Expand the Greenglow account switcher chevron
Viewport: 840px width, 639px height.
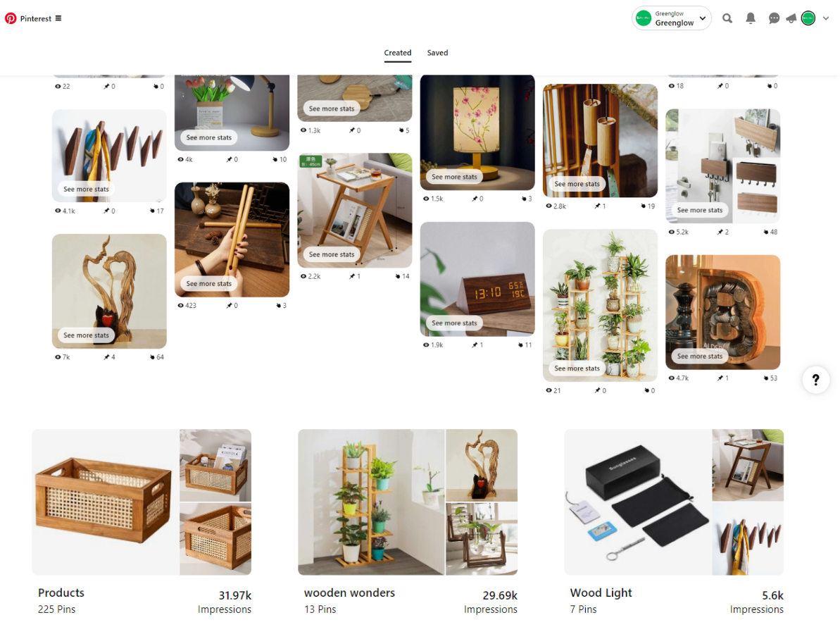[x=702, y=18]
